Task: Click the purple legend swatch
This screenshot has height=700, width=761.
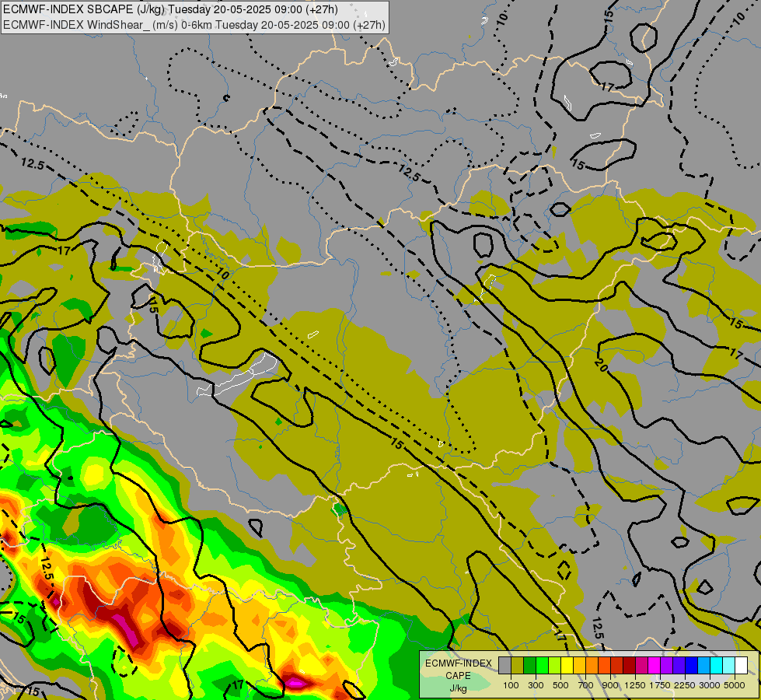Action: click(x=667, y=665)
